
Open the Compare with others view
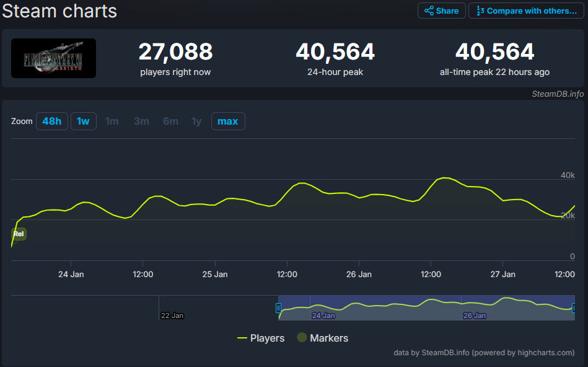[x=525, y=11]
